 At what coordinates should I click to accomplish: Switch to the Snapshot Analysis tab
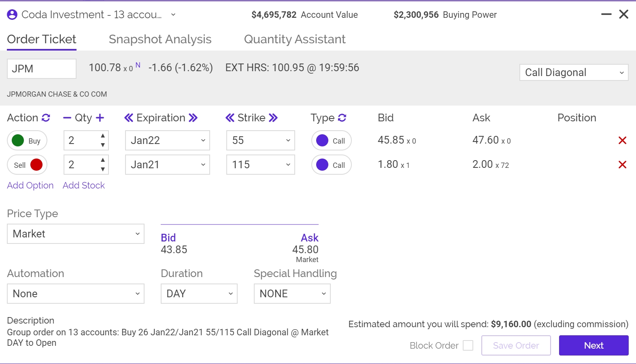pos(160,39)
